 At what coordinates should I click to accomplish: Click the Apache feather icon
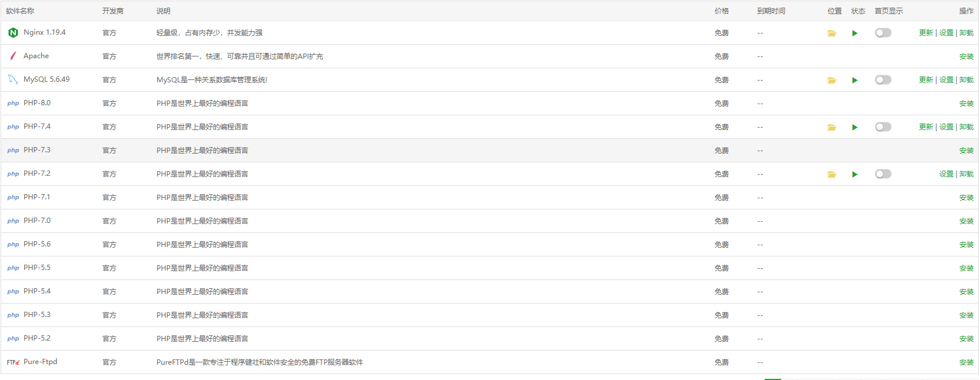13,56
